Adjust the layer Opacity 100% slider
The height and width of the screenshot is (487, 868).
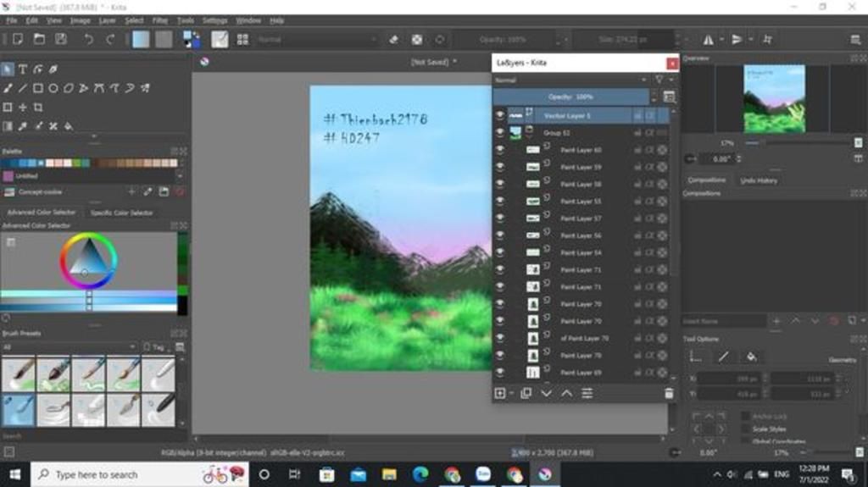570,97
